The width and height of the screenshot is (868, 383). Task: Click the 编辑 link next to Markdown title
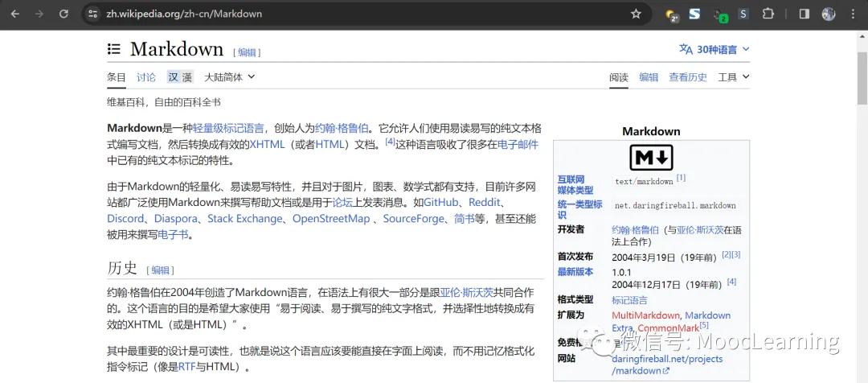pos(247,52)
